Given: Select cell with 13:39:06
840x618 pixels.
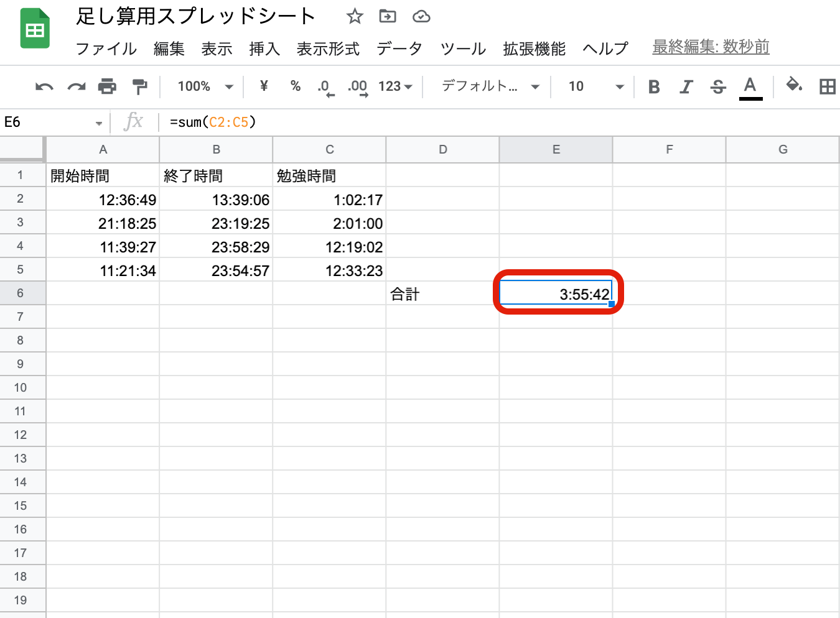Looking at the screenshot, I should coord(216,199).
